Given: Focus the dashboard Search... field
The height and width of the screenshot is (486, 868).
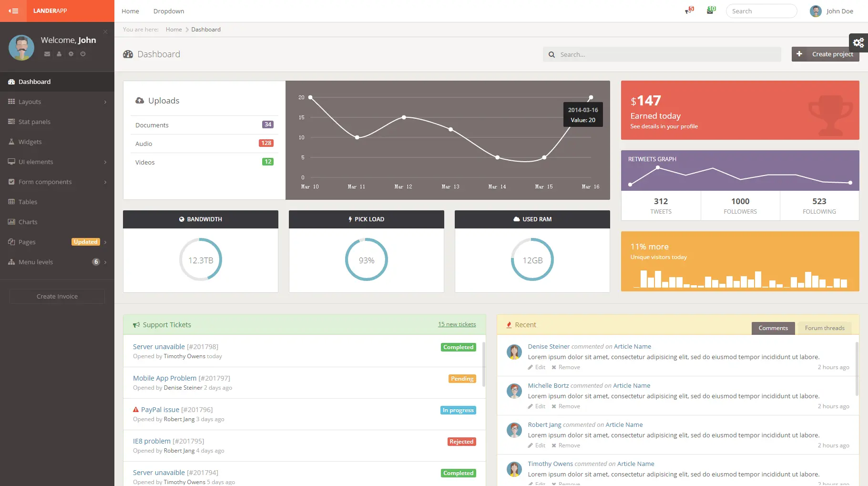Looking at the screenshot, I should pyautogui.click(x=662, y=54).
